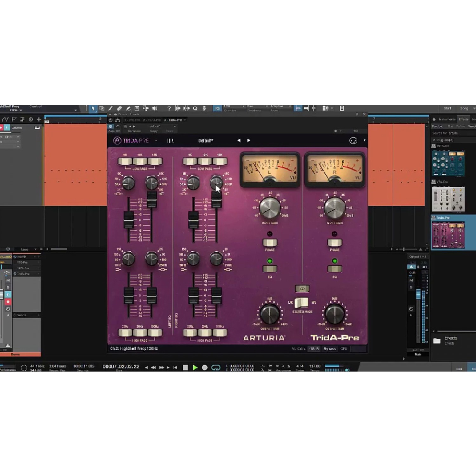476x476 pixels.
Task: Open the VU Calib. -18dB dropdown
Action: pos(314,349)
